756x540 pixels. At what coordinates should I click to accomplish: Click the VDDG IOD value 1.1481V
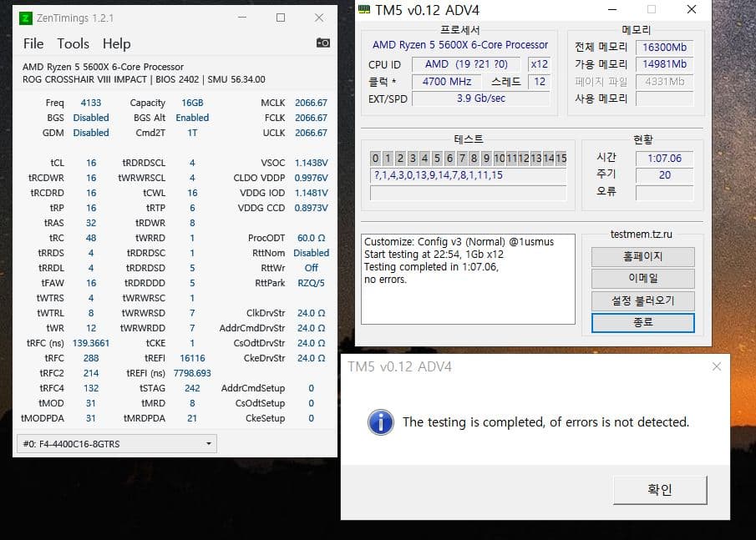click(x=311, y=193)
